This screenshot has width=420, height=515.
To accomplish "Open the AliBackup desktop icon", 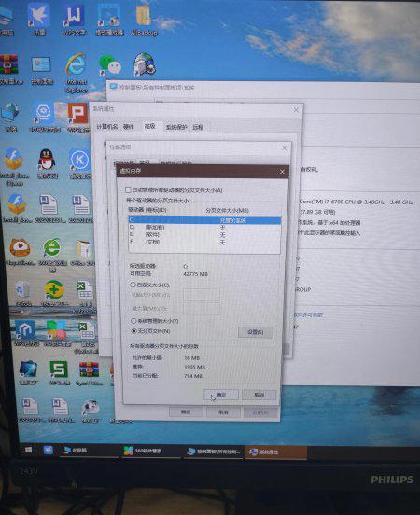I will [x=144, y=19].
